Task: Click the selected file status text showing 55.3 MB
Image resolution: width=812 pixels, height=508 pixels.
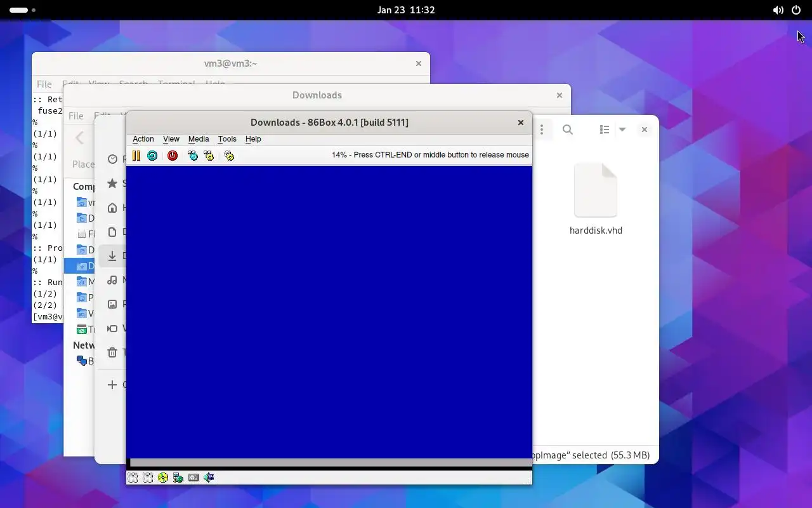Action: point(592,455)
